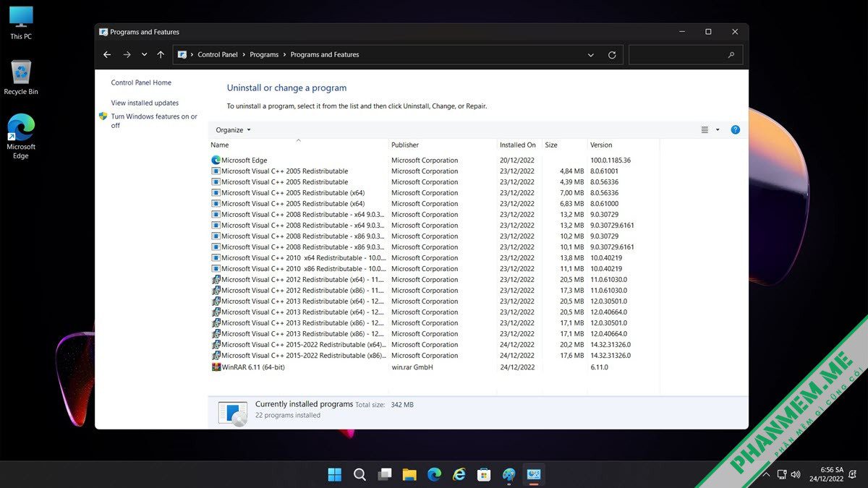Viewport: 868px width, 488px height.
Task: Click the 20/12/2022 installed date cell
Action: (517, 160)
